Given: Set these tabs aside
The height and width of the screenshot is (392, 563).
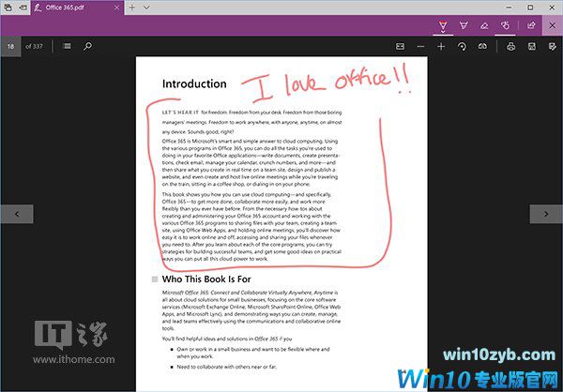Looking at the screenshot, I should point(23,8).
